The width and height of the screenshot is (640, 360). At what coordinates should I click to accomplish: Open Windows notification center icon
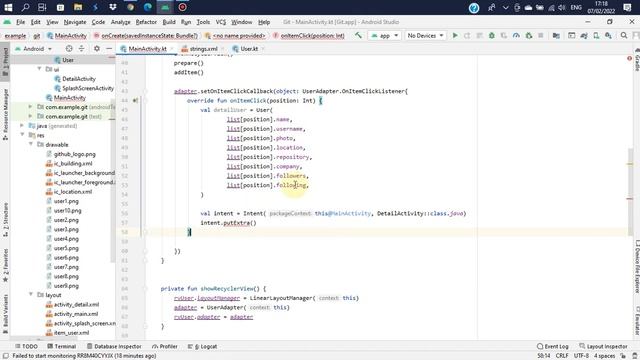628,7
